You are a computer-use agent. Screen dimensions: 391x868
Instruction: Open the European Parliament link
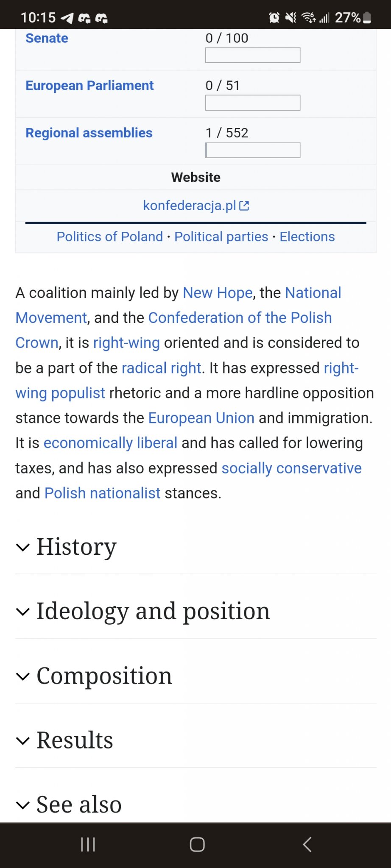(89, 86)
